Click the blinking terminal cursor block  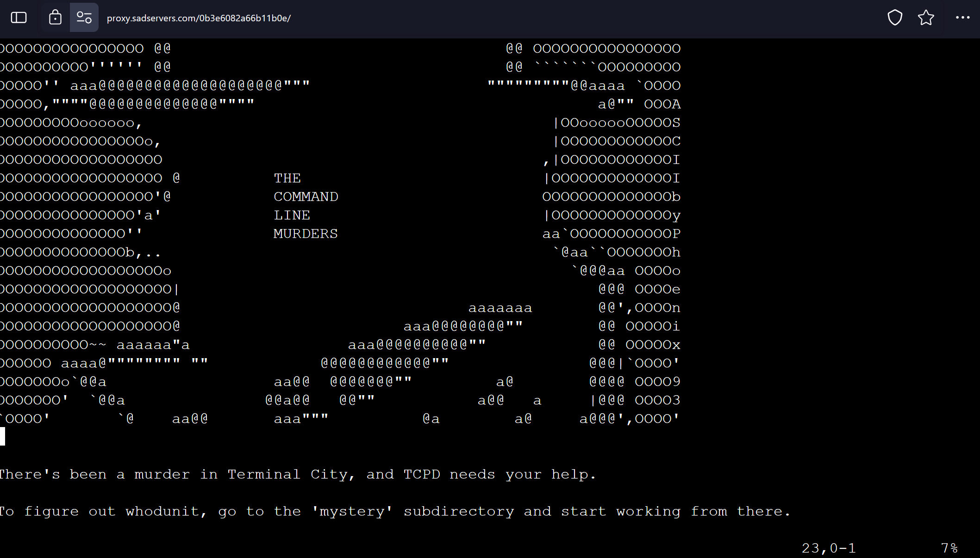[3, 436]
